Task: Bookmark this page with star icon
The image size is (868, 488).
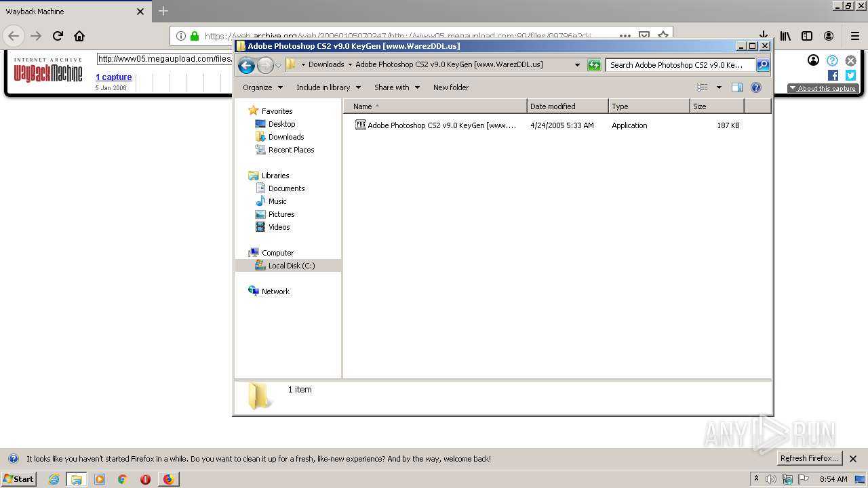Action: click(663, 36)
